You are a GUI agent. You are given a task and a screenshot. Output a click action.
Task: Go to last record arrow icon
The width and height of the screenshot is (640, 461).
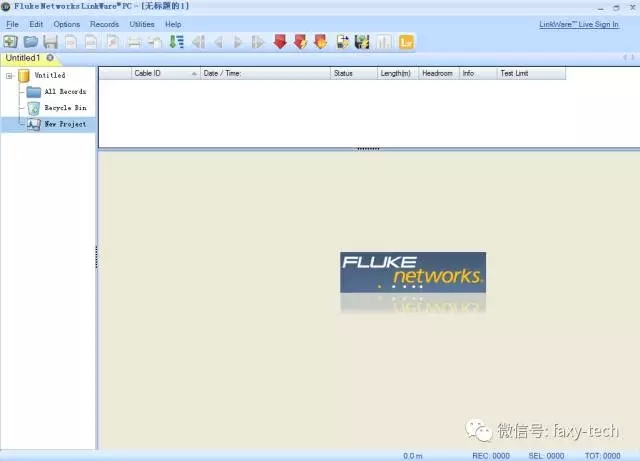click(258, 42)
